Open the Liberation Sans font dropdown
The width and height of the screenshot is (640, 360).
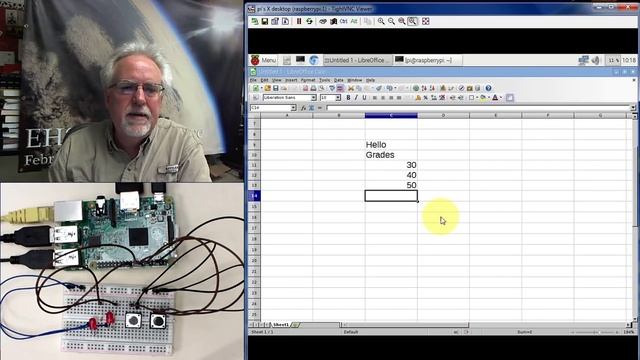click(x=313, y=98)
